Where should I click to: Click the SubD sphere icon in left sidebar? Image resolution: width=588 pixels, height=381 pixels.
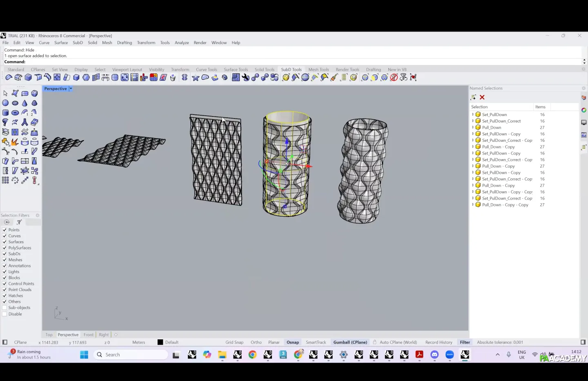click(5, 103)
